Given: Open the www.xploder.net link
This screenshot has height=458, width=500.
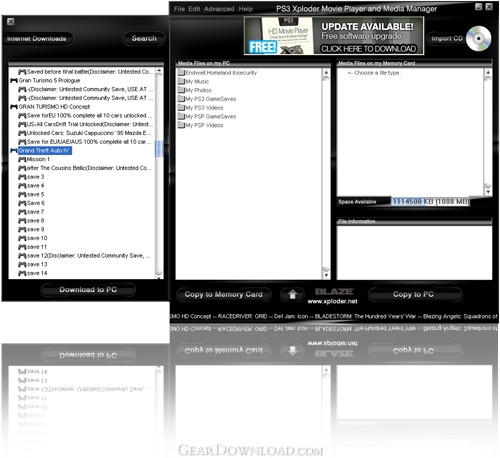Looking at the screenshot, I should (332, 301).
